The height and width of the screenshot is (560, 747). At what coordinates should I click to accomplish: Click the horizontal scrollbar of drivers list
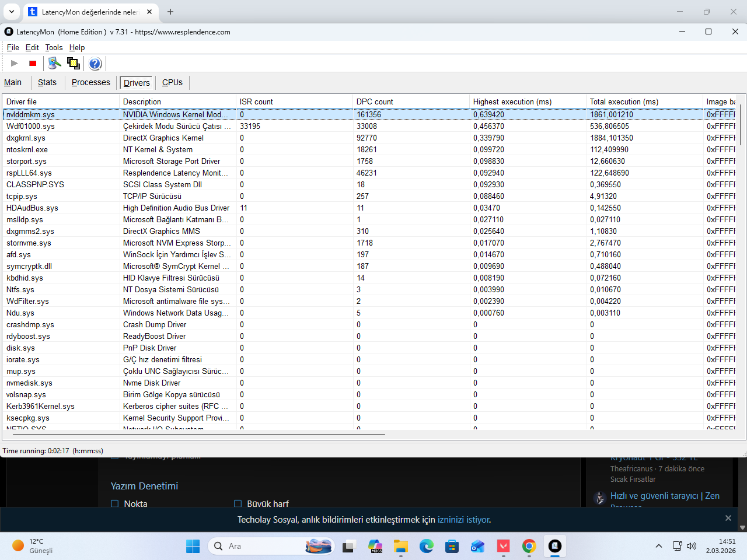coord(198,435)
